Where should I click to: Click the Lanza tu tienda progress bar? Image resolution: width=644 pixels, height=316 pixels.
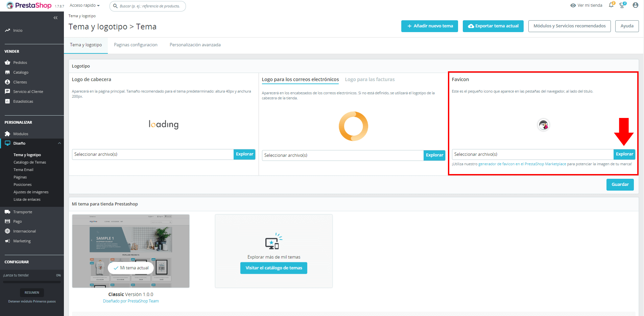(x=32, y=282)
